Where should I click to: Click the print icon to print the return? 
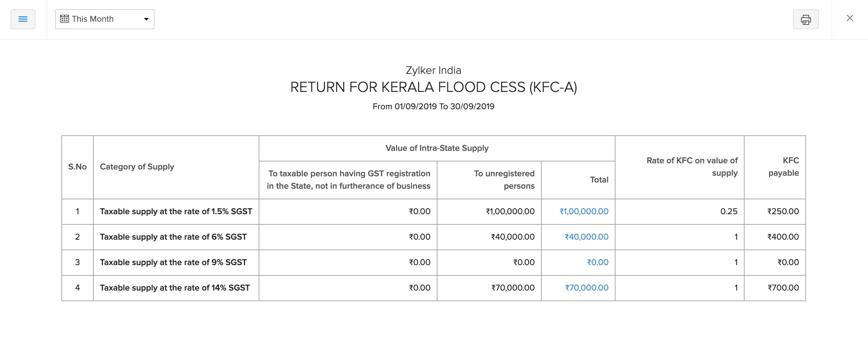[x=806, y=19]
